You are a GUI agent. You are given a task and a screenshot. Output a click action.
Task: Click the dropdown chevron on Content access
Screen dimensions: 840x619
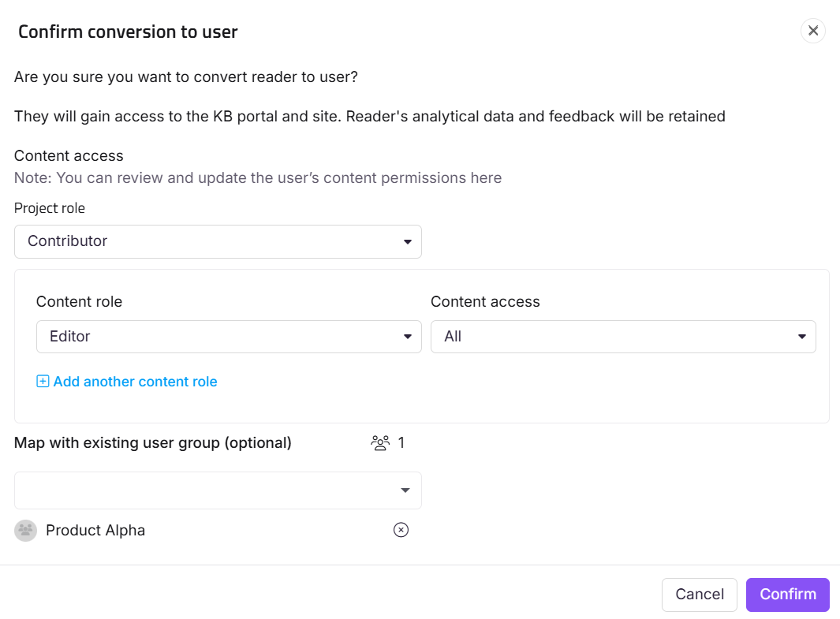802,337
